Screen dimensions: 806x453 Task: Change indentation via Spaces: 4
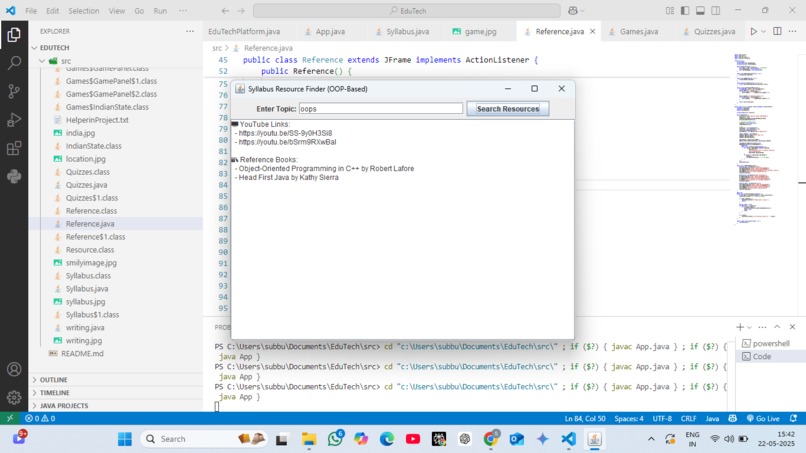(x=629, y=419)
